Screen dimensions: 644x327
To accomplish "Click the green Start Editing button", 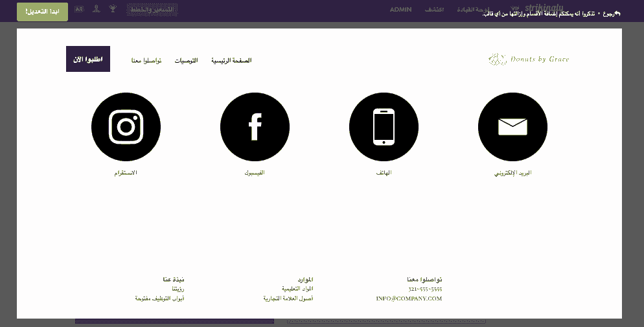I will pyautogui.click(x=42, y=12).
